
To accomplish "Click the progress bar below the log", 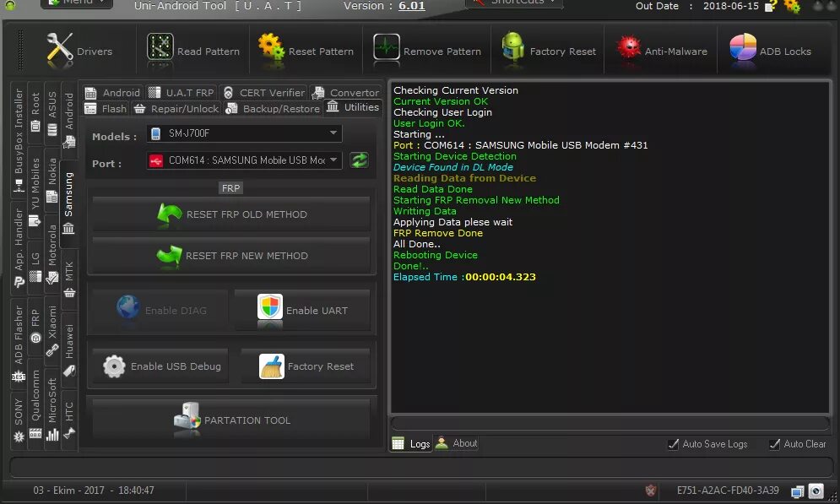I will coord(610,423).
